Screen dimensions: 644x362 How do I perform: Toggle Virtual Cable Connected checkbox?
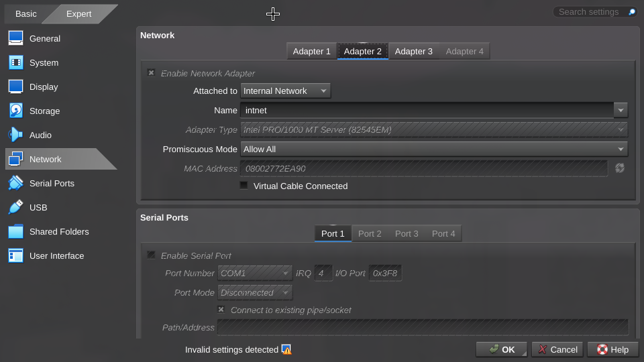(244, 186)
